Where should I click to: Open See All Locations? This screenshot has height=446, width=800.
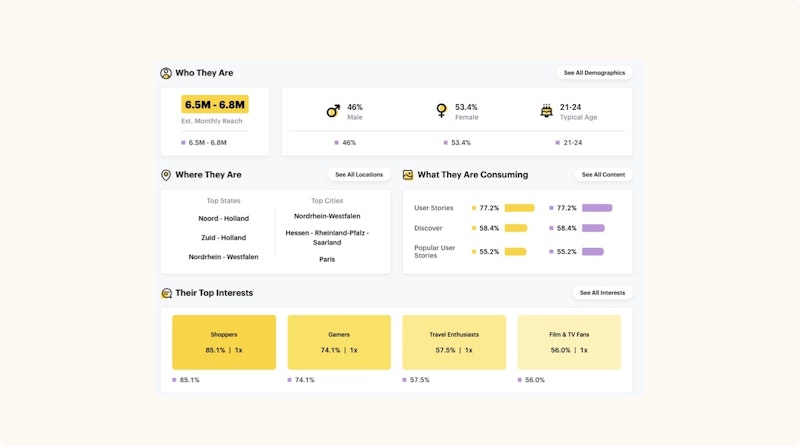coord(358,175)
